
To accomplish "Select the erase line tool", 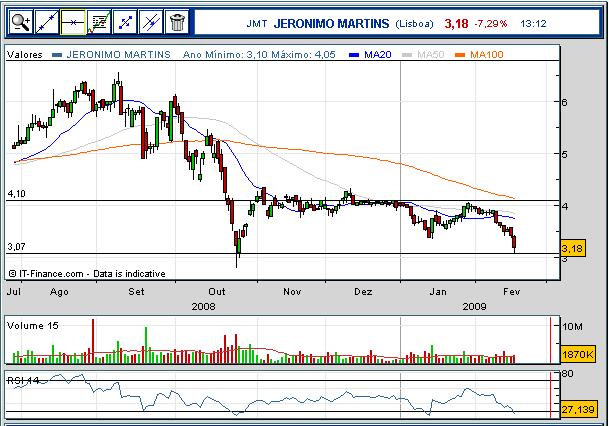I will pos(151,22).
